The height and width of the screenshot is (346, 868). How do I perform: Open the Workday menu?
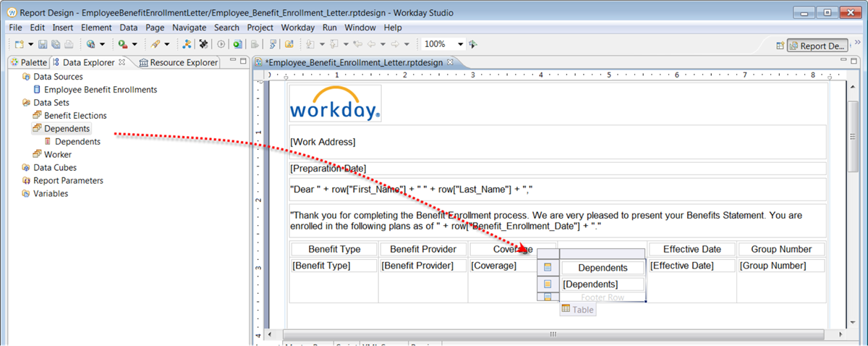tap(297, 28)
